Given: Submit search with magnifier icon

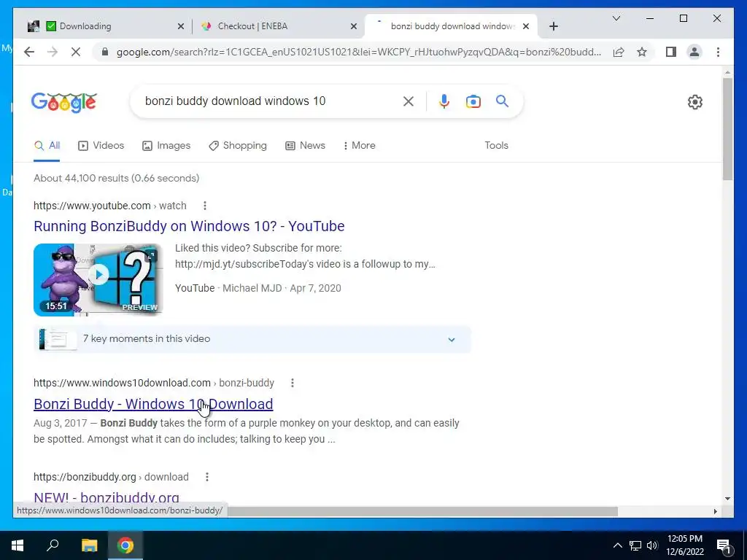Looking at the screenshot, I should pyautogui.click(x=502, y=101).
